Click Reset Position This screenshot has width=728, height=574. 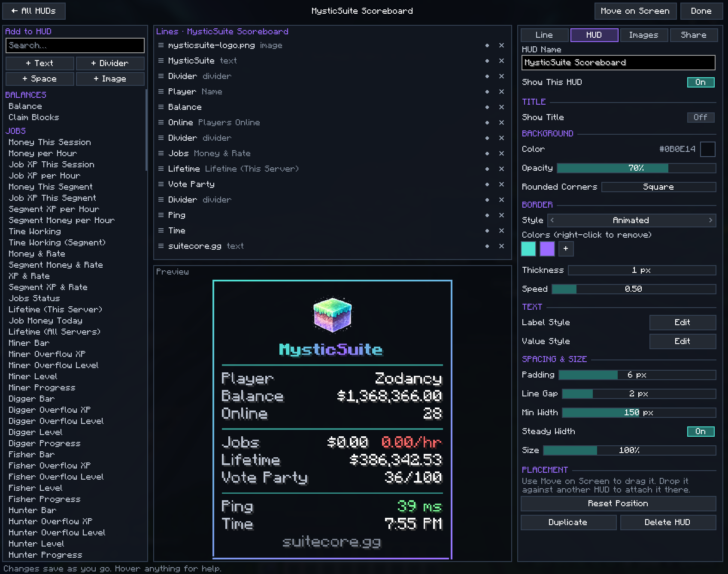coord(618,504)
